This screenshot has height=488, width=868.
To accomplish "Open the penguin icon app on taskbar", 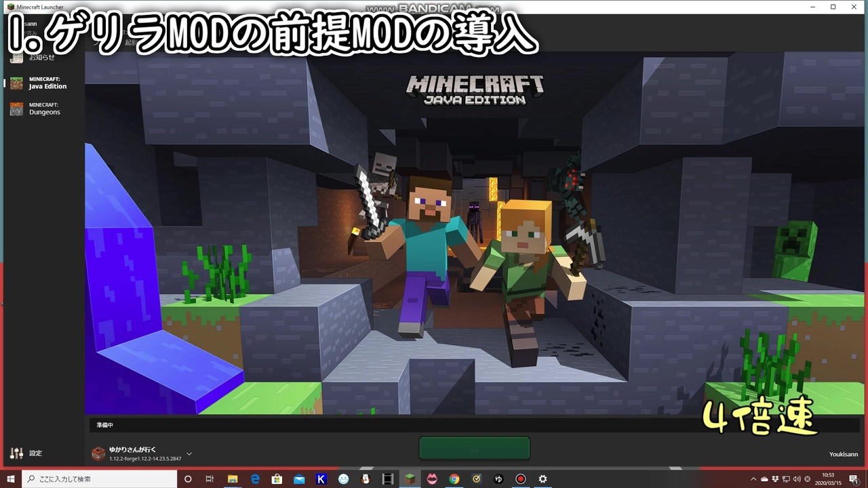I will pos(366,479).
